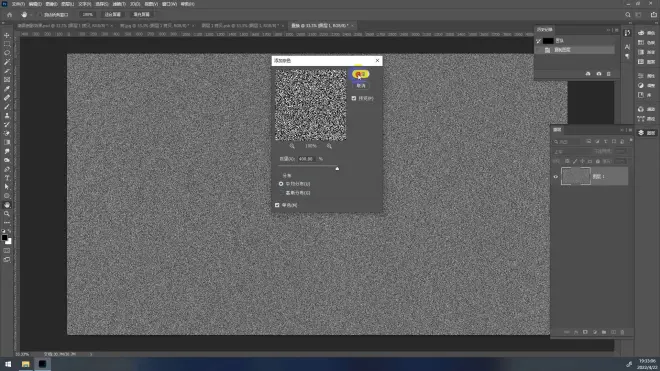Select the Frame tool
The image size is (660, 371).
click(x=7, y=80)
